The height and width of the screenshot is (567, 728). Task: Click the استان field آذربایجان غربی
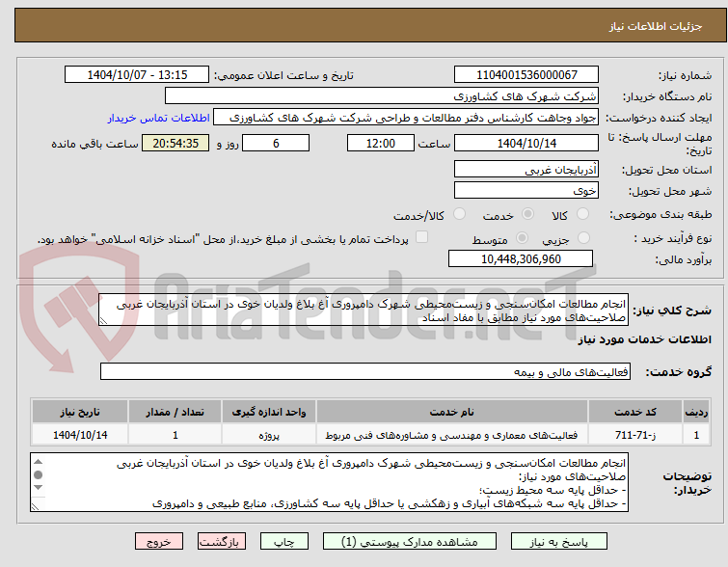tap(526, 170)
